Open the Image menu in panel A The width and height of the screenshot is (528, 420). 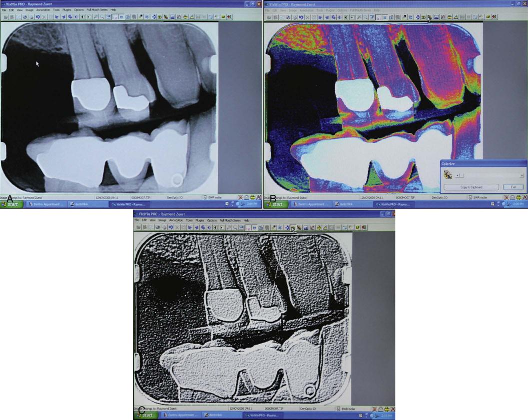point(29,9)
